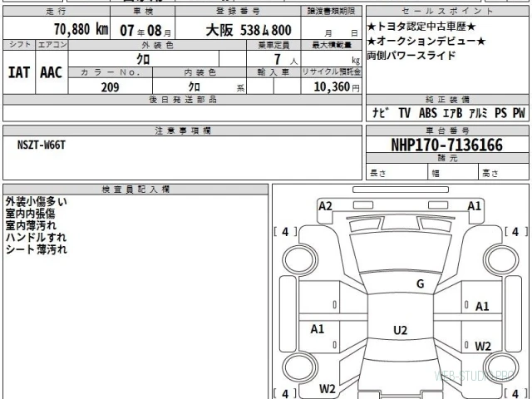Image resolution: width=532 pixels, height=399 pixels.
Task: Click the 注意事項欄 header bar
Action: [183, 131]
